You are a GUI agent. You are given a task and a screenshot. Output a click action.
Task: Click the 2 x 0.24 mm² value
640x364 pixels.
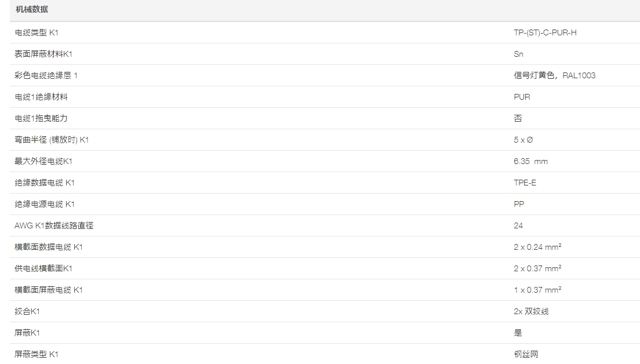tap(537, 247)
